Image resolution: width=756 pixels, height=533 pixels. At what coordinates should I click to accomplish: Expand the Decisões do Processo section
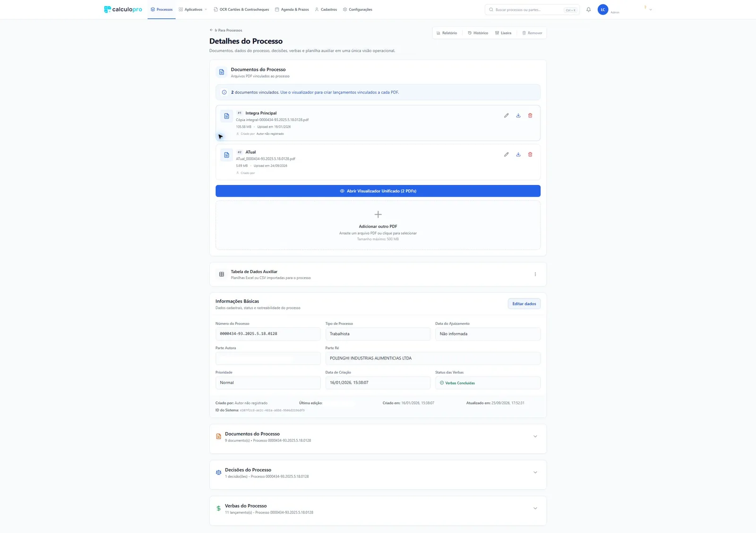535,472
